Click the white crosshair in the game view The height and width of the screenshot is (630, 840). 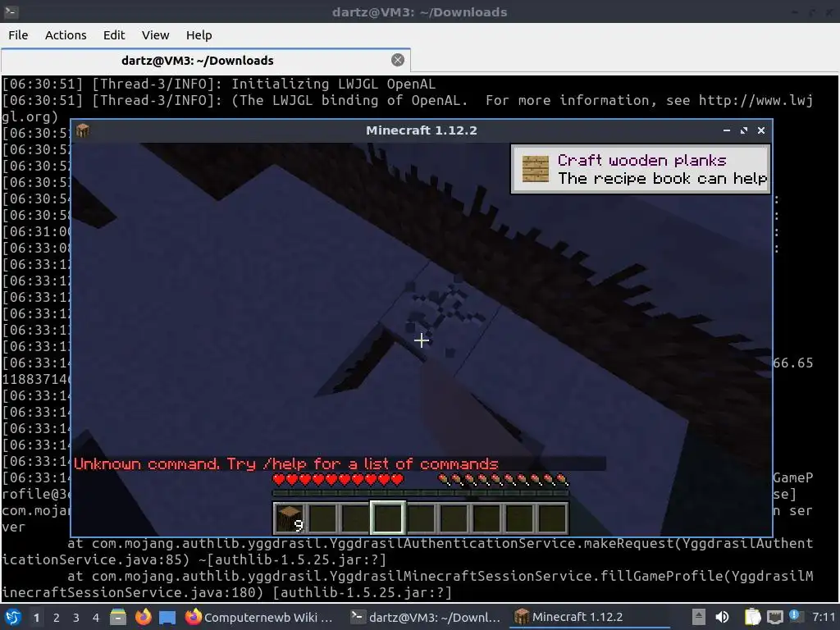421,340
